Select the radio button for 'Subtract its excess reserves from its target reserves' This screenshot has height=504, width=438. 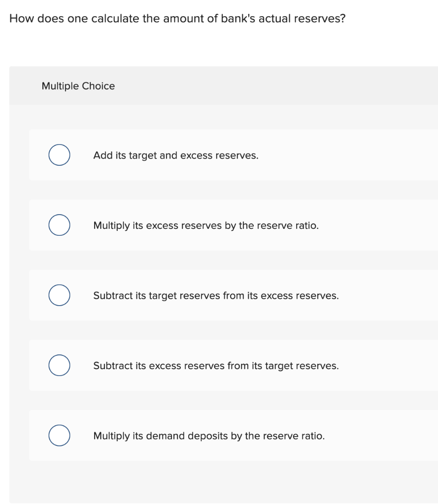(x=59, y=365)
